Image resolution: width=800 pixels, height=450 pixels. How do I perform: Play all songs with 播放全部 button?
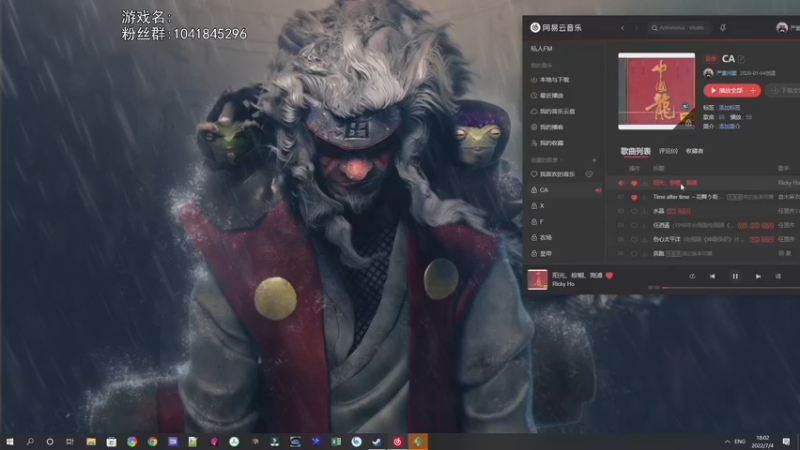(726, 91)
